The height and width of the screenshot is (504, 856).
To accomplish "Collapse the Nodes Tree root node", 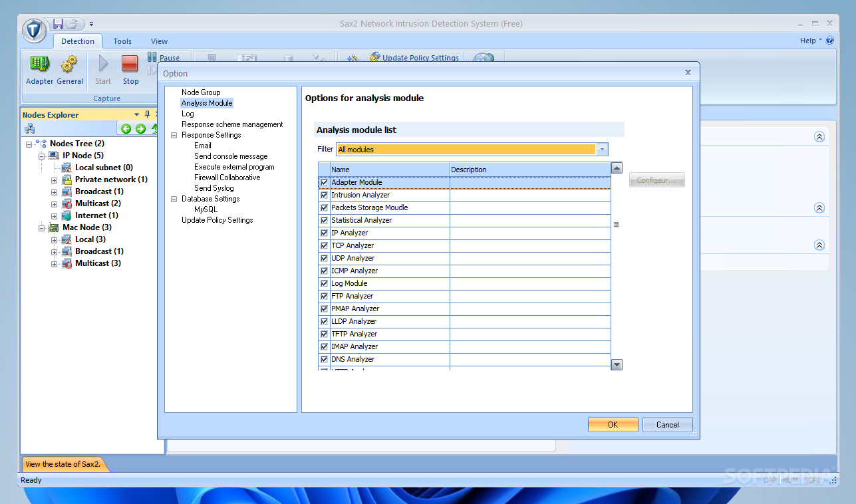I will (29, 144).
